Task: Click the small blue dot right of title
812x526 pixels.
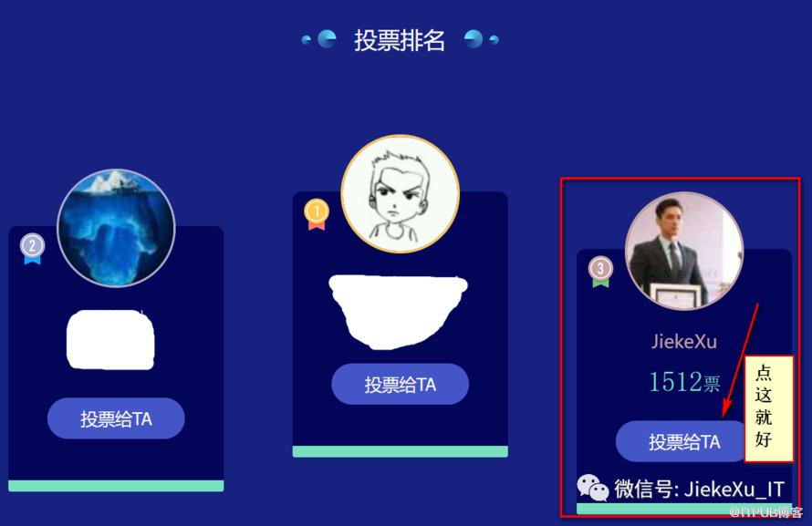Action: click(x=494, y=39)
